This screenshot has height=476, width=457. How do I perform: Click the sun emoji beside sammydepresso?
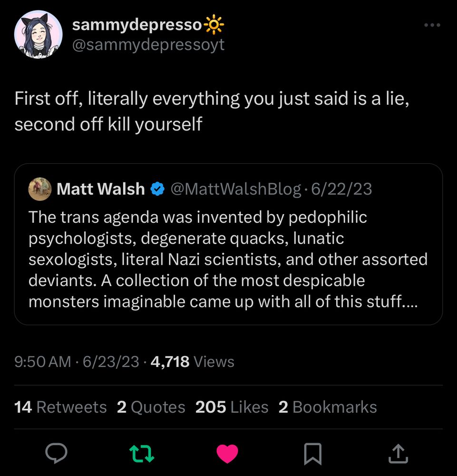tap(214, 25)
